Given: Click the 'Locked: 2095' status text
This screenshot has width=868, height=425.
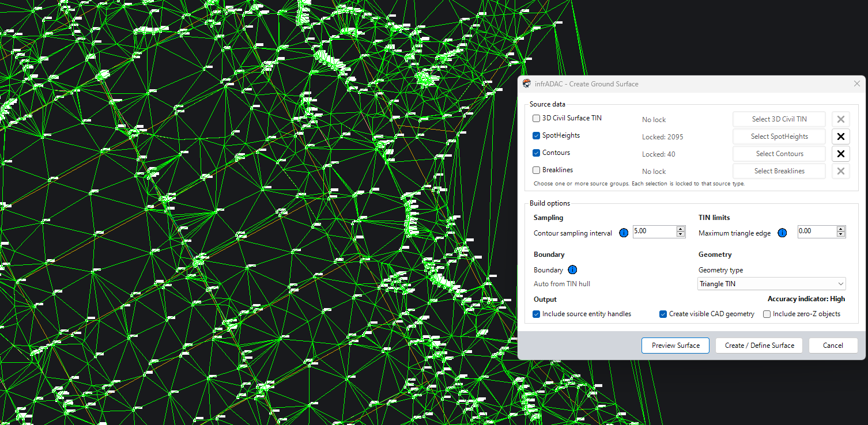Looking at the screenshot, I should [663, 137].
